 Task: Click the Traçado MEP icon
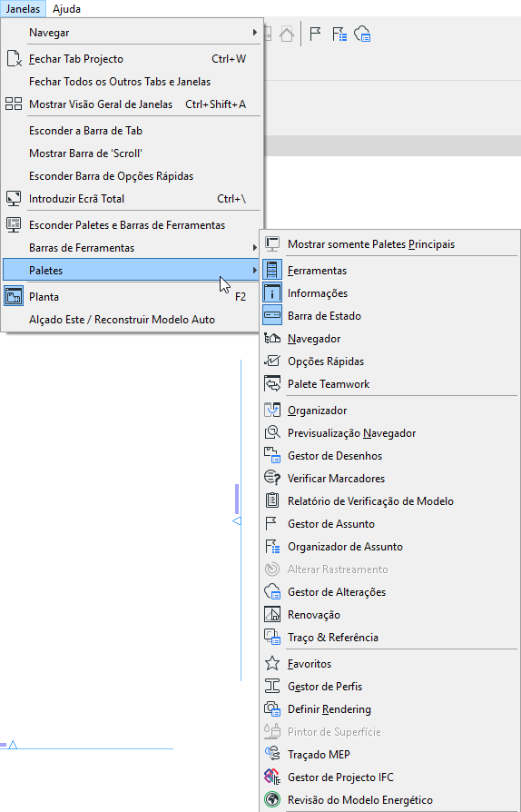[x=272, y=755]
